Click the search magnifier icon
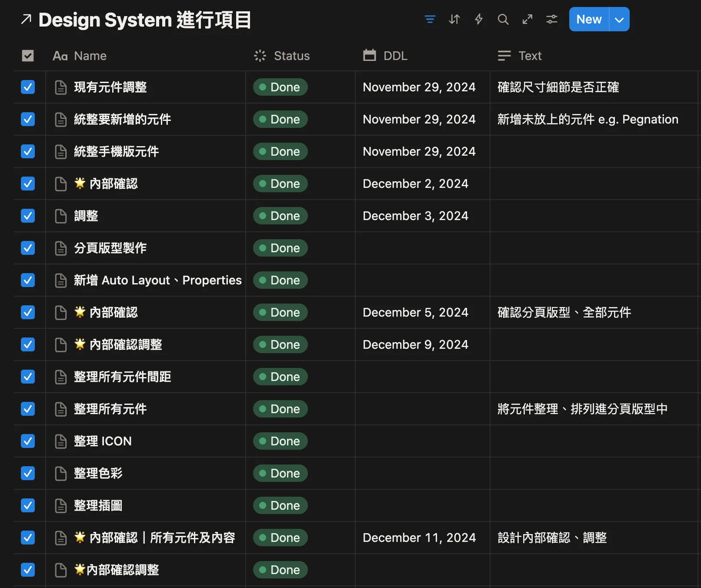701x588 pixels. click(x=503, y=20)
